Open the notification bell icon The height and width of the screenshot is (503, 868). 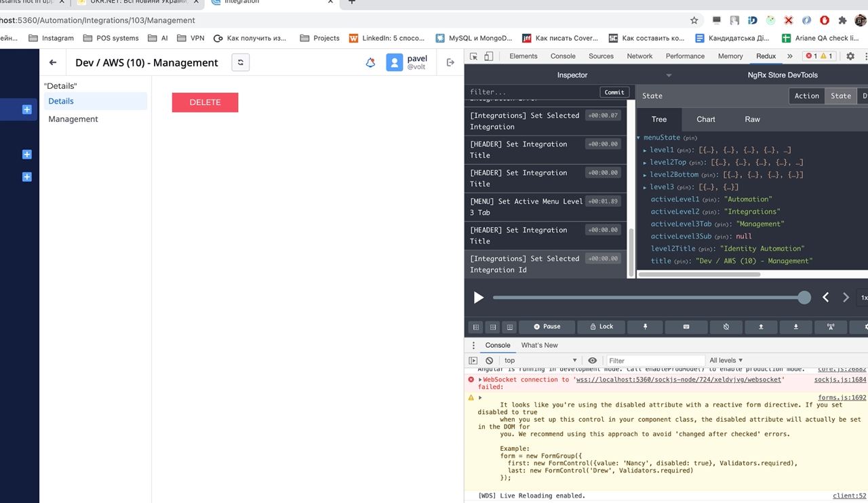[x=370, y=62]
